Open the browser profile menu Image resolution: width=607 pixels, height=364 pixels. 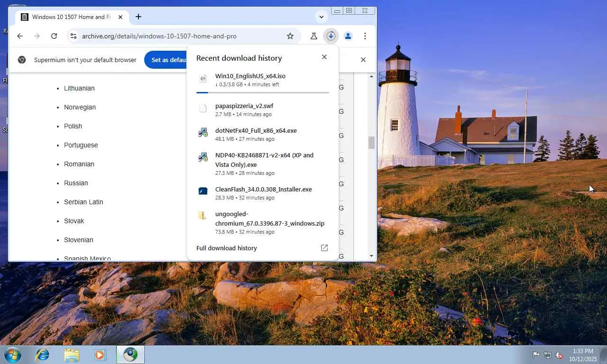tap(348, 36)
